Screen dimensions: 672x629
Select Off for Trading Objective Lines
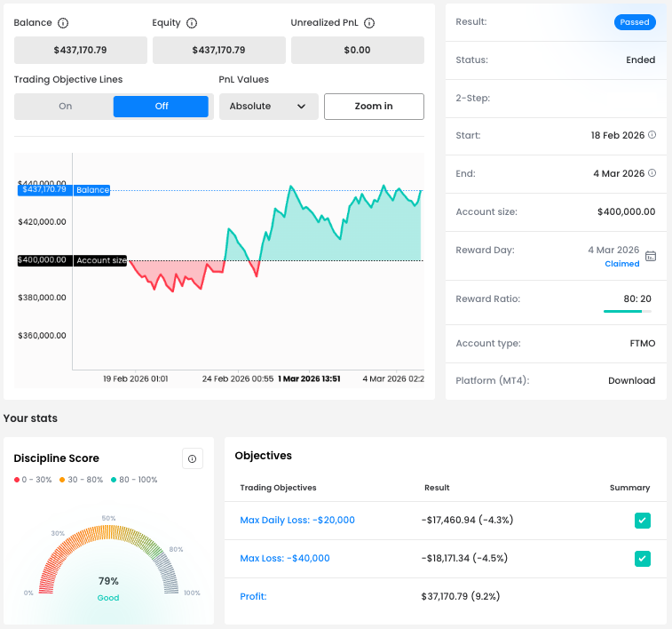coord(161,106)
